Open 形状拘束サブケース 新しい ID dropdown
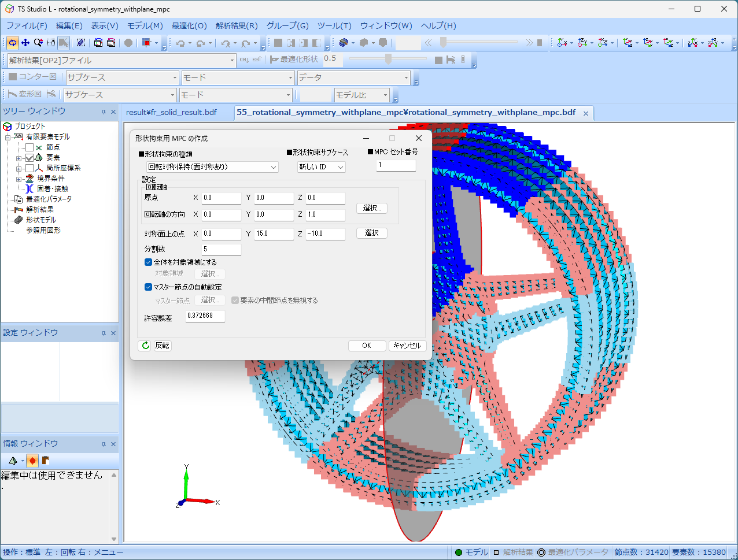The image size is (738, 560). (x=322, y=167)
